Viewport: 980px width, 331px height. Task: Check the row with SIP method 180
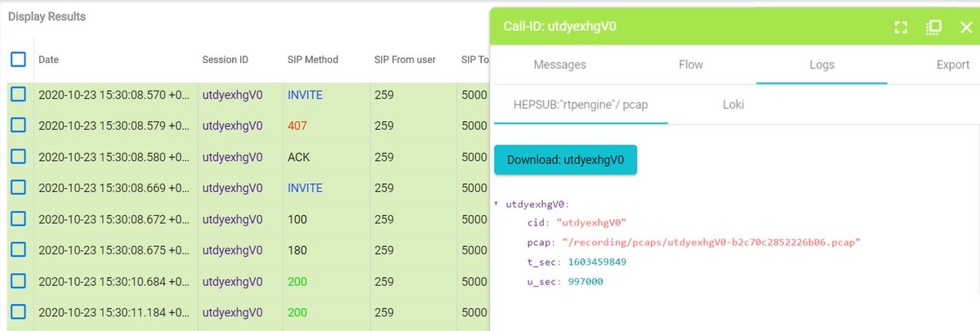click(18, 250)
